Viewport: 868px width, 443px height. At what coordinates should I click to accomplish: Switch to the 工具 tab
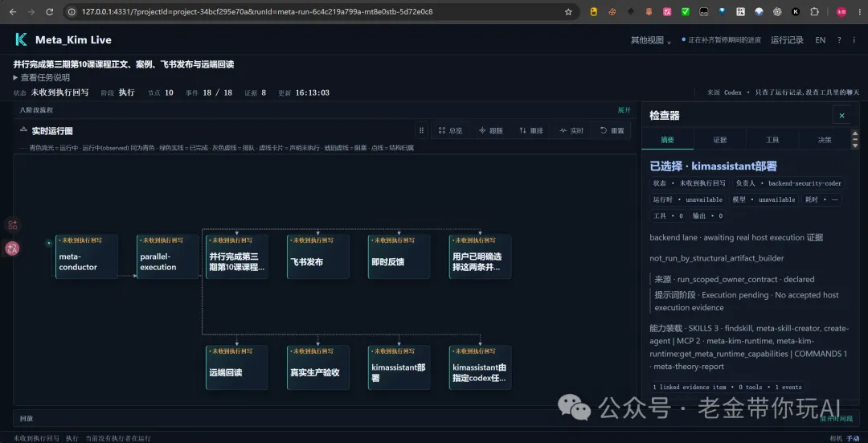click(x=772, y=140)
